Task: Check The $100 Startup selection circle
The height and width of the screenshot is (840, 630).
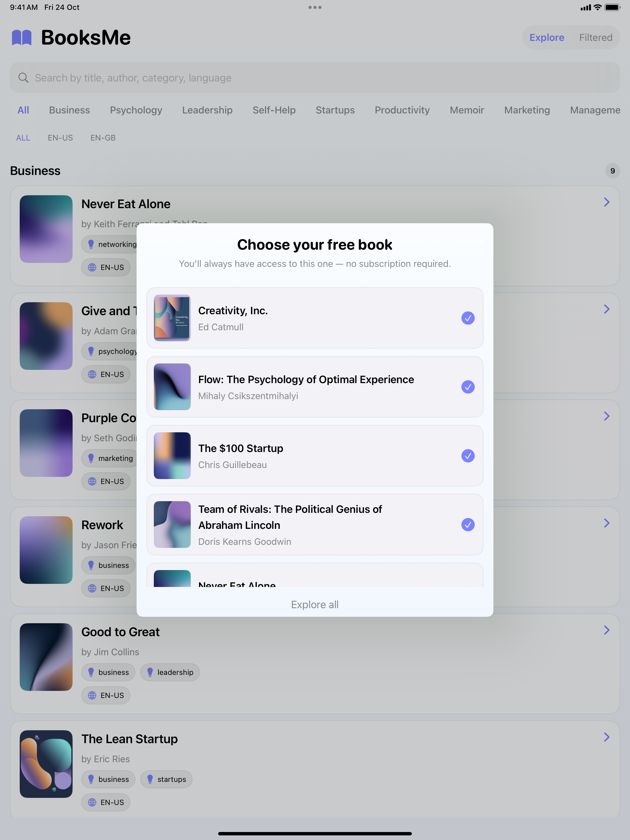Action: (x=468, y=456)
